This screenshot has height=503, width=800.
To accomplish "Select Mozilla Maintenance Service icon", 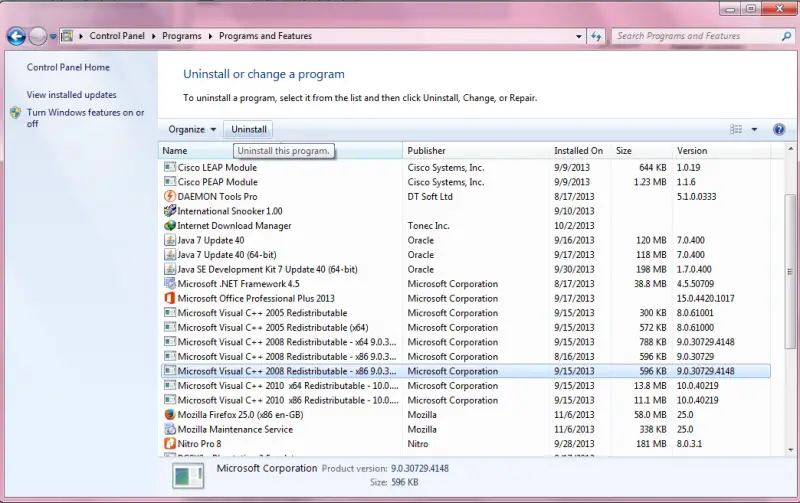I will [169, 429].
